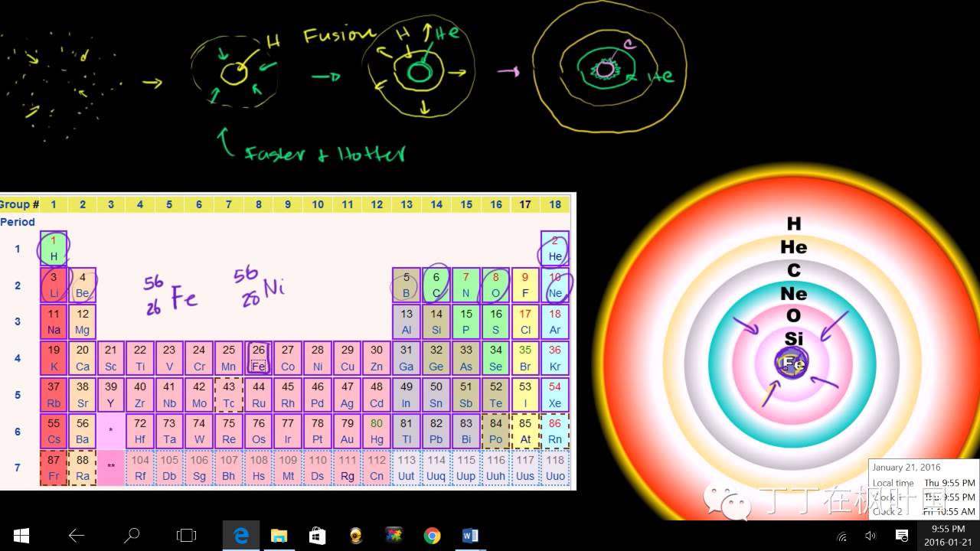Switch to Microsoft Word in taskbar
The width and height of the screenshot is (980, 551).
[470, 536]
